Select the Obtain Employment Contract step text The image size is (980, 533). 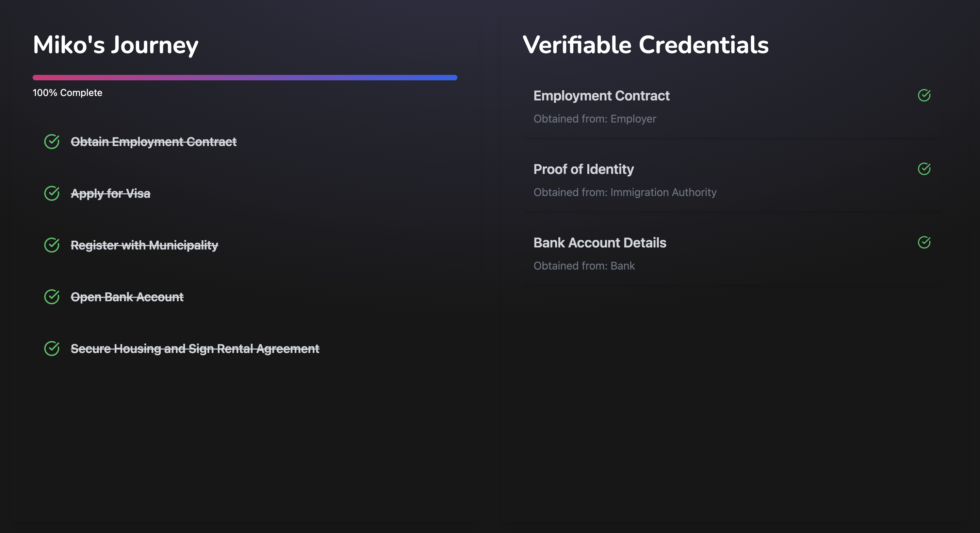[x=153, y=142]
